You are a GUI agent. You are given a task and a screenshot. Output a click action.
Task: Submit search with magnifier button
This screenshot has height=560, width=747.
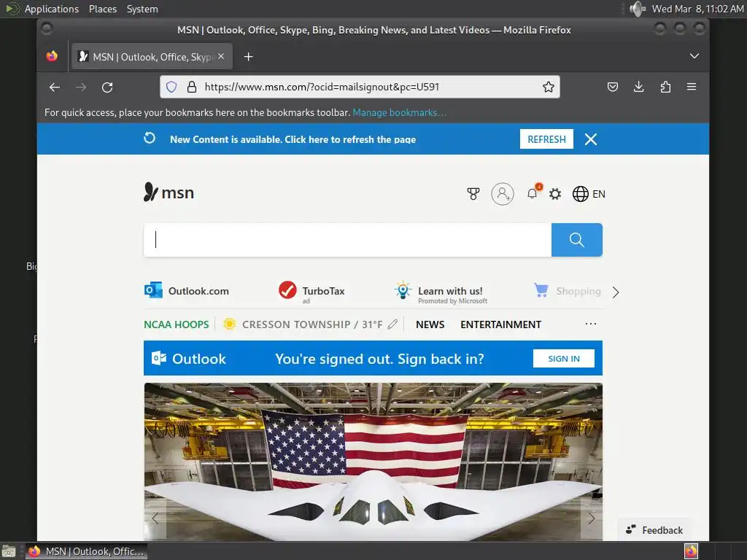pyautogui.click(x=577, y=239)
